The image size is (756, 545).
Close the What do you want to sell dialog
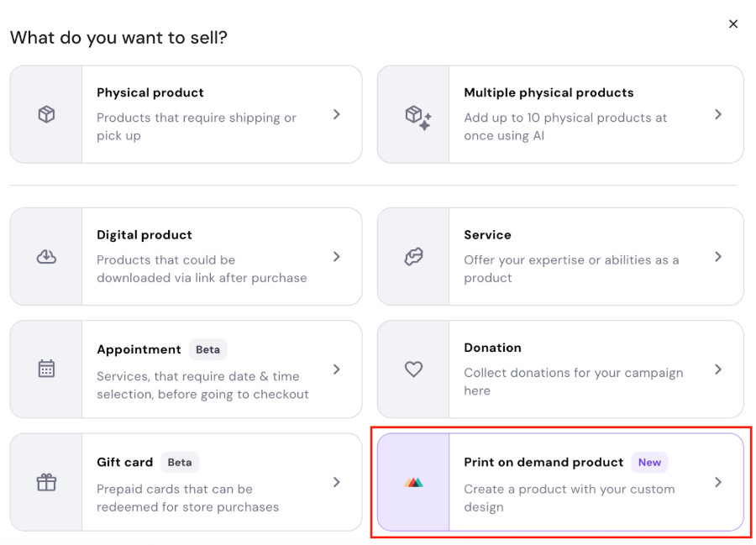pyautogui.click(x=733, y=24)
